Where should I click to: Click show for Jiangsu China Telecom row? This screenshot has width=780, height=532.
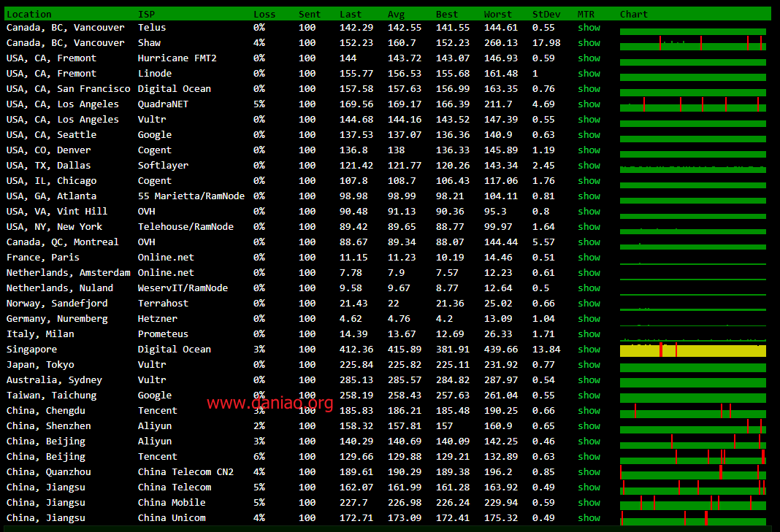pyautogui.click(x=589, y=487)
